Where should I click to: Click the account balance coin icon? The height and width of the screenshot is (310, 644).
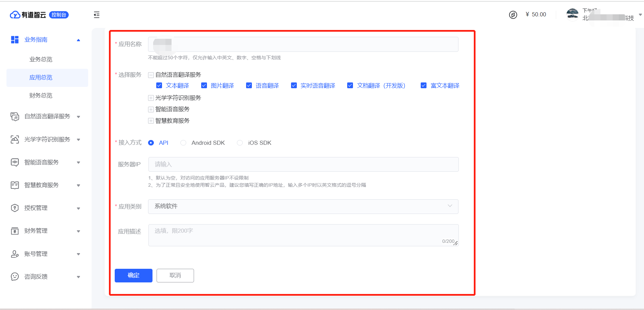pyautogui.click(x=513, y=15)
